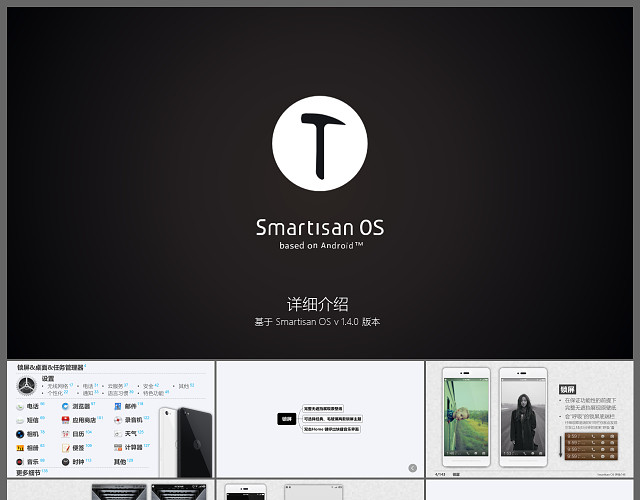Click the brown quick-launch bar stack image
This screenshot has width=640, height=500.
tap(591, 446)
